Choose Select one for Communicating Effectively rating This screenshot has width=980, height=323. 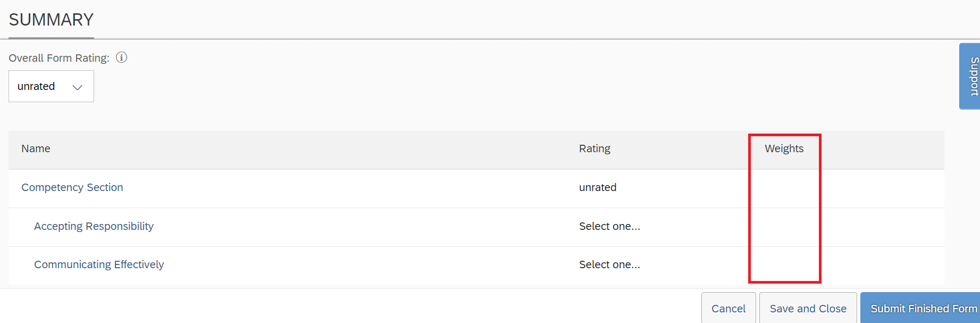point(609,264)
